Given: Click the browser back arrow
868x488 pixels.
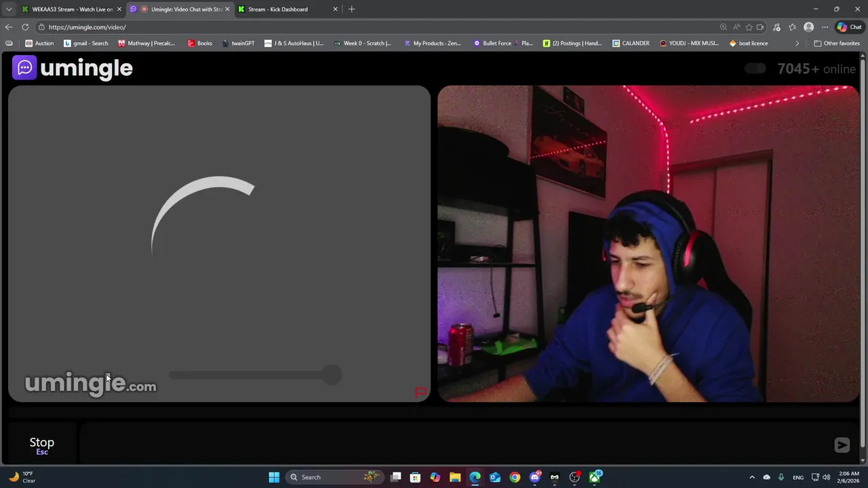Looking at the screenshot, I should click(x=8, y=27).
